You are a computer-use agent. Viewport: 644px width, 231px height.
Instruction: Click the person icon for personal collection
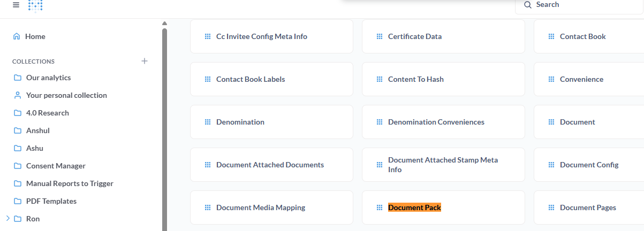click(17, 95)
